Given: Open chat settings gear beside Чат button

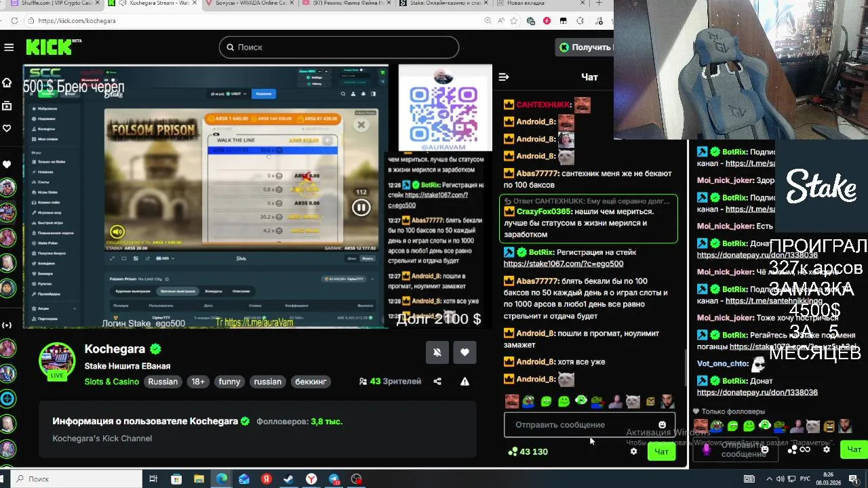Looking at the screenshot, I should coord(634,451).
